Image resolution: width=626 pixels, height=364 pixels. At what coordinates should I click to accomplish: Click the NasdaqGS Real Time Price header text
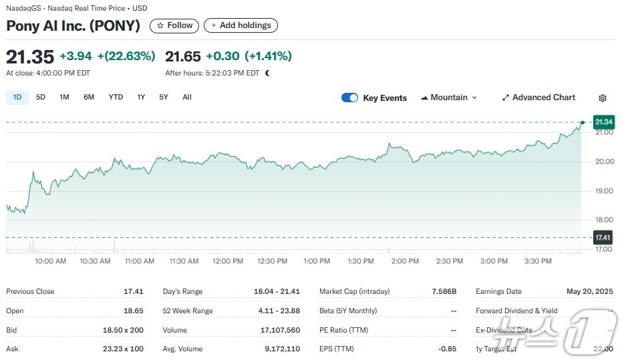tap(77, 8)
